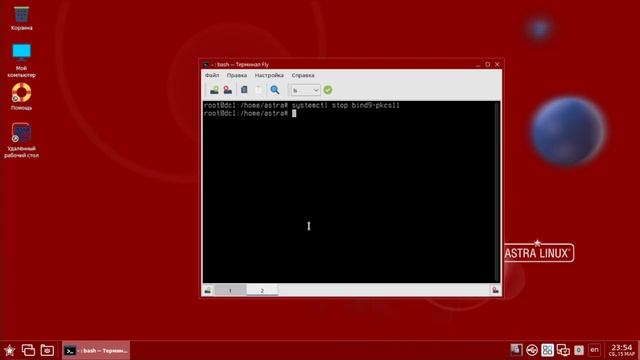Open the file manager taskbar icon
This screenshot has height=360, width=640.
[x=47, y=350]
